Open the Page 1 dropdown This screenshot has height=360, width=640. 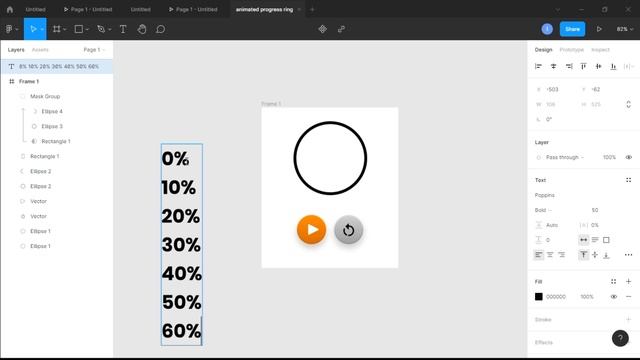[94, 49]
